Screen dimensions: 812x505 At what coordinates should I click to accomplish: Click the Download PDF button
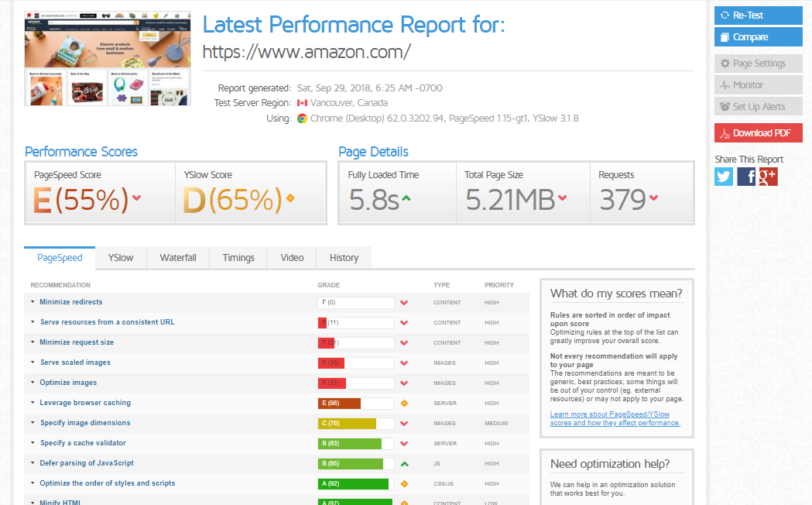pyautogui.click(x=758, y=133)
